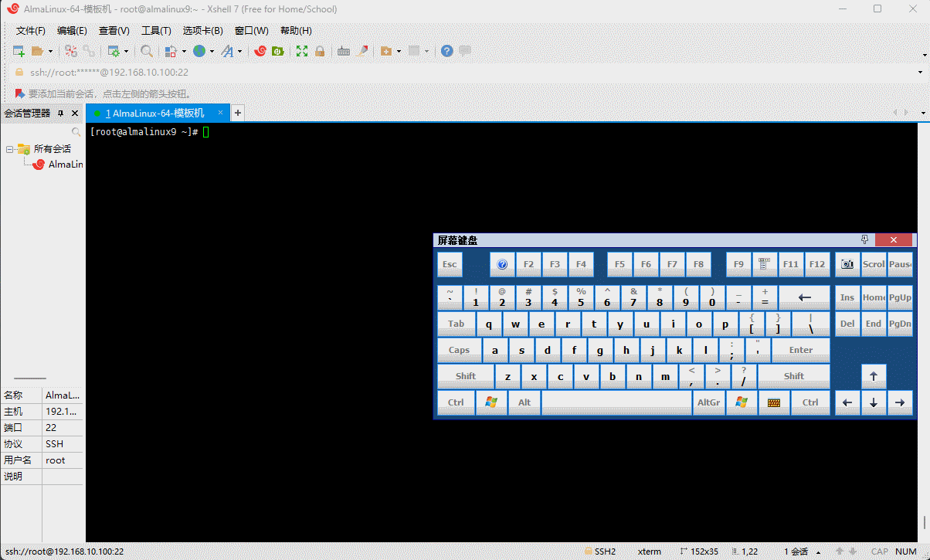Open the 工具(T) menu
The height and width of the screenshot is (560, 930).
tap(155, 31)
